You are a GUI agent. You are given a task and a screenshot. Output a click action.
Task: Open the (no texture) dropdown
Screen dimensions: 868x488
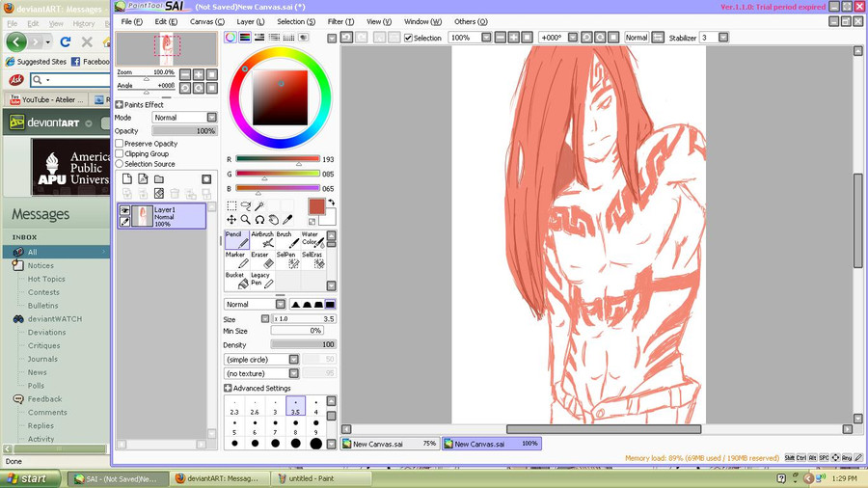click(x=293, y=373)
